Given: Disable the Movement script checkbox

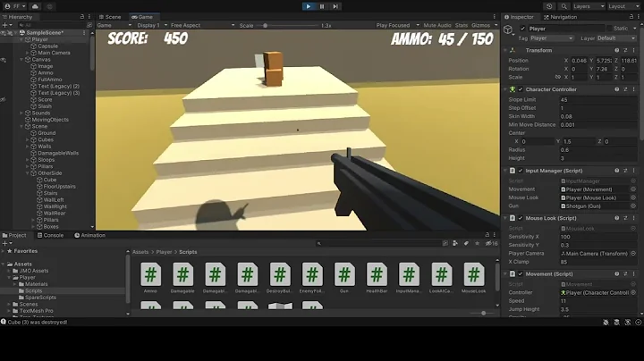Looking at the screenshot, I should pyautogui.click(x=521, y=273).
